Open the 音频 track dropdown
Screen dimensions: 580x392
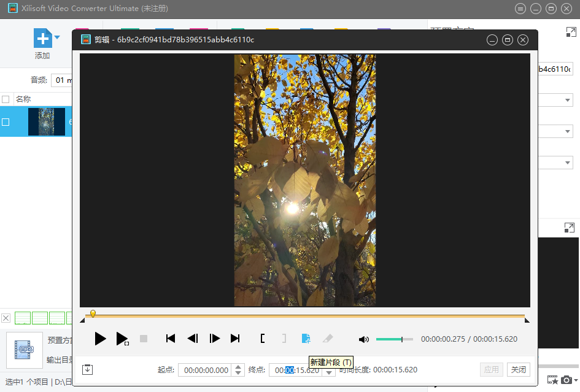61,80
